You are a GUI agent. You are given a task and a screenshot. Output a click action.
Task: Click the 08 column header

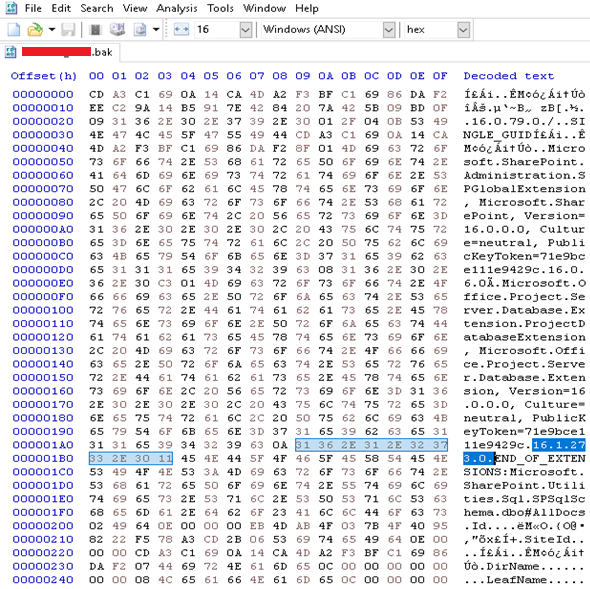coord(280,76)
